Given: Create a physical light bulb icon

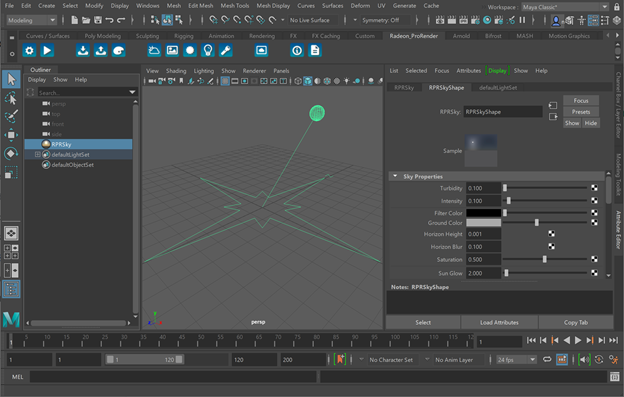Looking at the screenshot, I should click(x=208, y=51).
